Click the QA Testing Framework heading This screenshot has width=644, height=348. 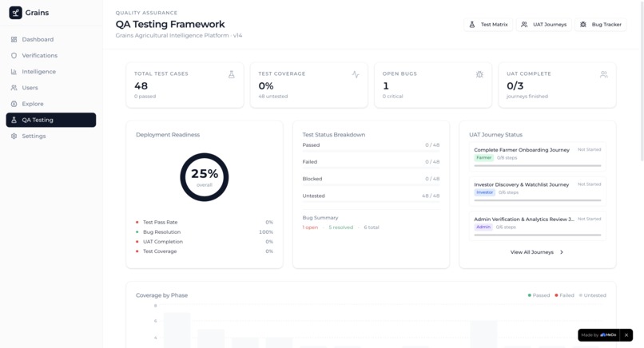pos(170,24)
